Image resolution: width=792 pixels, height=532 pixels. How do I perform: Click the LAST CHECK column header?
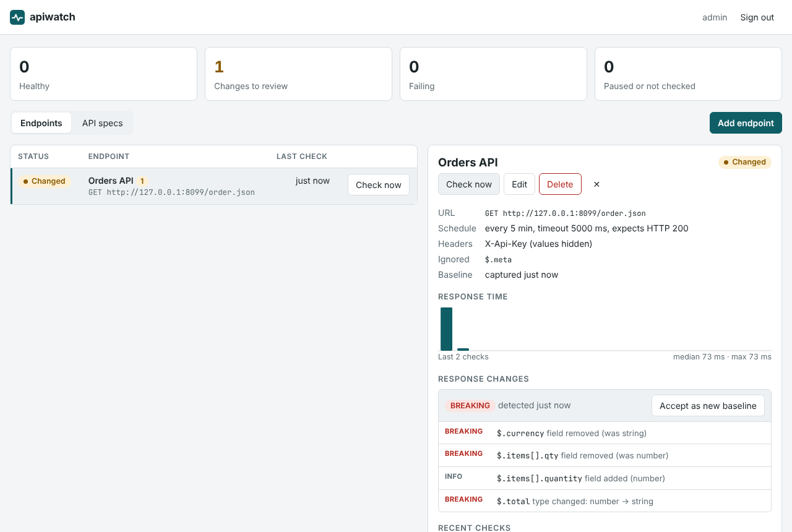pyautogui.click(x=302, y=157)
